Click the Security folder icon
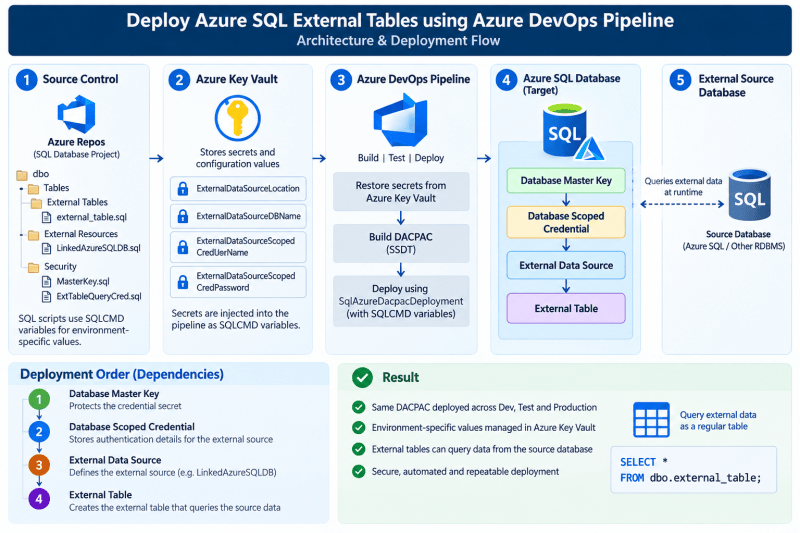The image size is (800, 533). tap(34, 267)
